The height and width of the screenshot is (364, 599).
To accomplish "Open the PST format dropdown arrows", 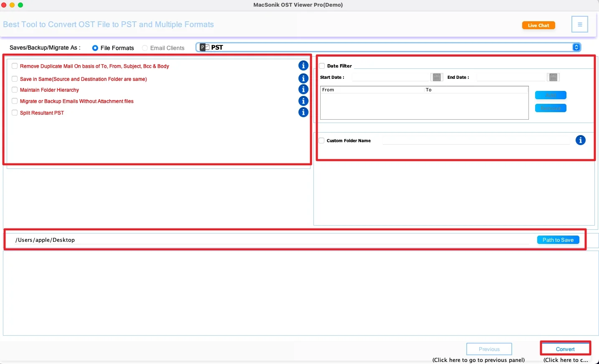I will (x=576, y=47).
